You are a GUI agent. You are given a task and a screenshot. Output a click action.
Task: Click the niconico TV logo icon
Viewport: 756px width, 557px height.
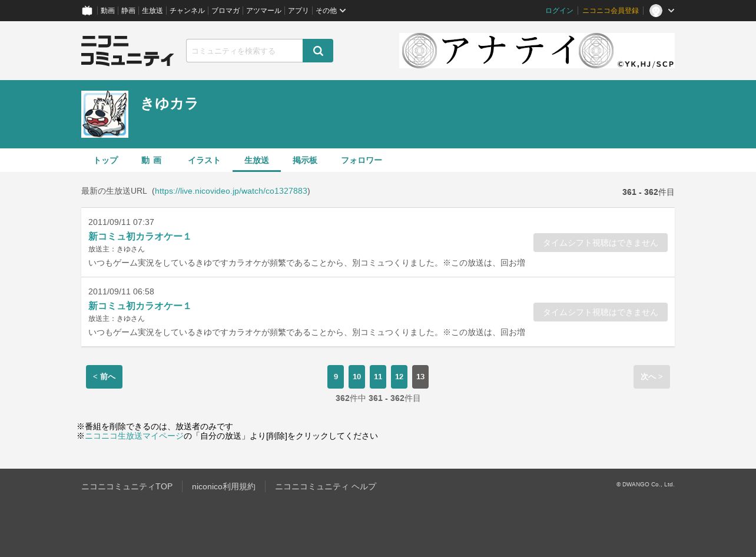(87, 11)
